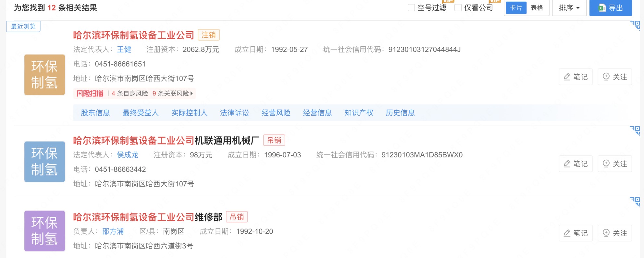
Task: Expand the 风险扫描 risk details arrow
Action: [192, 93]
